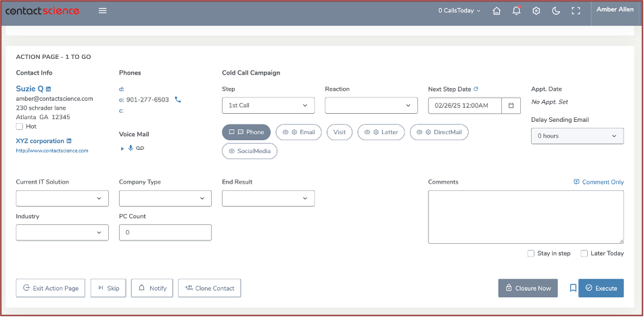Select the Phone action pill
Image resolution: width=644 pixels, height=317 pixels.
click(246, 132)
